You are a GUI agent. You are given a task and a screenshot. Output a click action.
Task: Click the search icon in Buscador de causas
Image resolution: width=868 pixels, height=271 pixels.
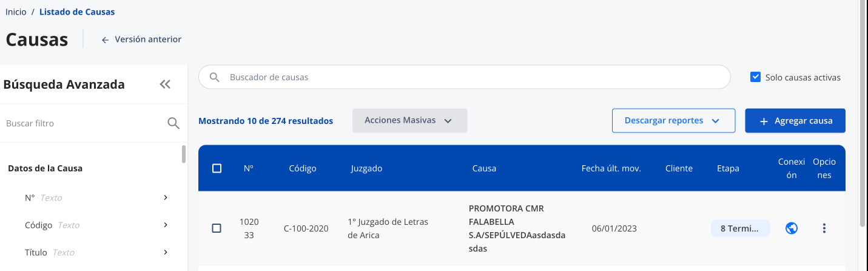pyautogui.click(x=214, y=77)
